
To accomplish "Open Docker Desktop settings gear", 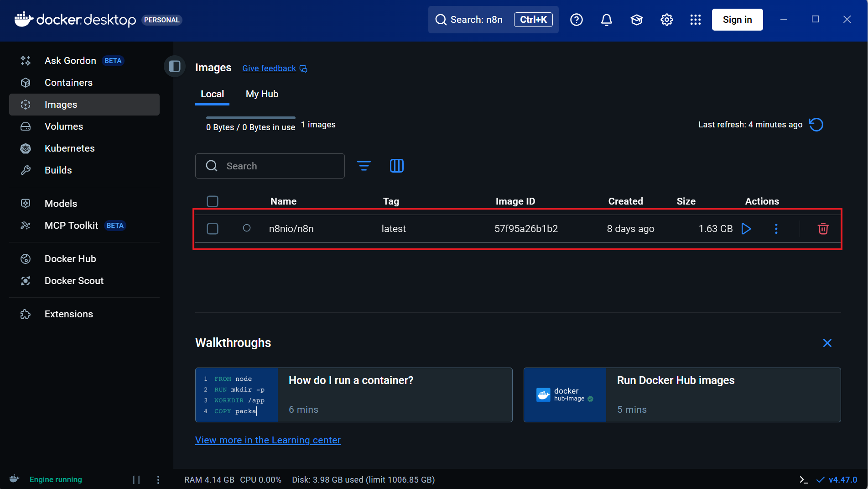I will click(666, 20).
